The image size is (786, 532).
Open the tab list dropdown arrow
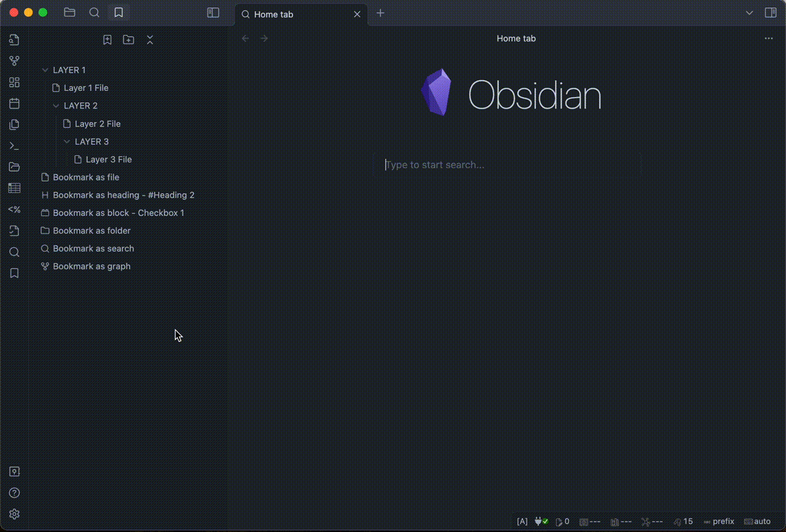click(749, 13)
